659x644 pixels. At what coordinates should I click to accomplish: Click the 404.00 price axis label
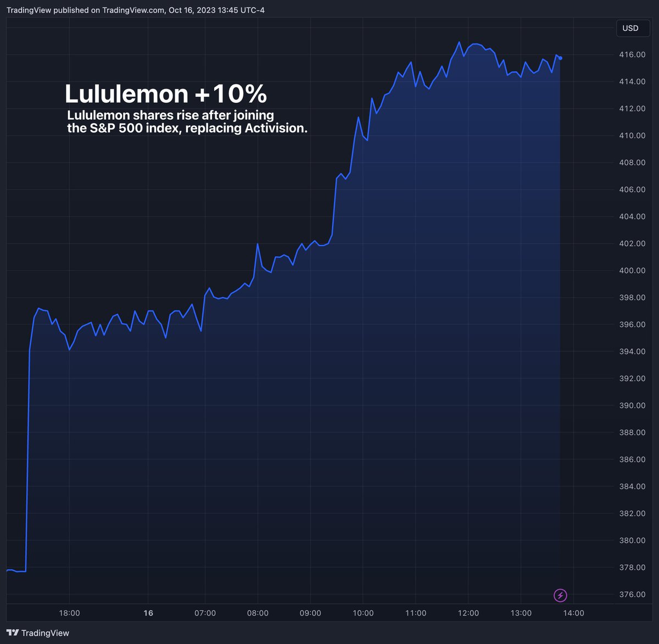[633, 216]
